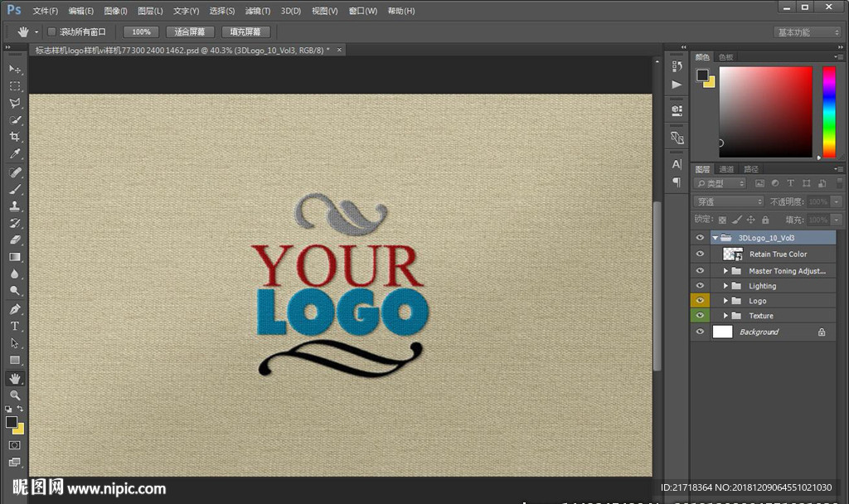
Task: Select the Zoom tool in toolbox
Action: tap(15, 395)
